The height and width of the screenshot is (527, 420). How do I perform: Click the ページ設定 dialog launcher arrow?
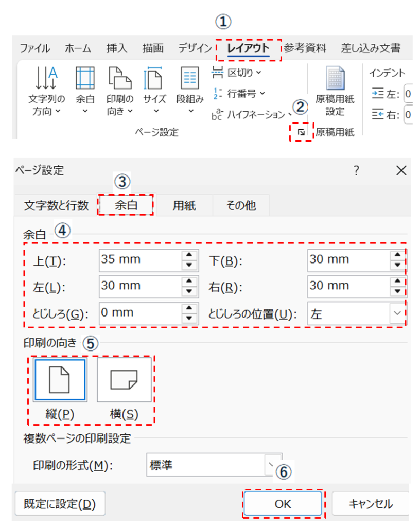(x=302, y=132)
